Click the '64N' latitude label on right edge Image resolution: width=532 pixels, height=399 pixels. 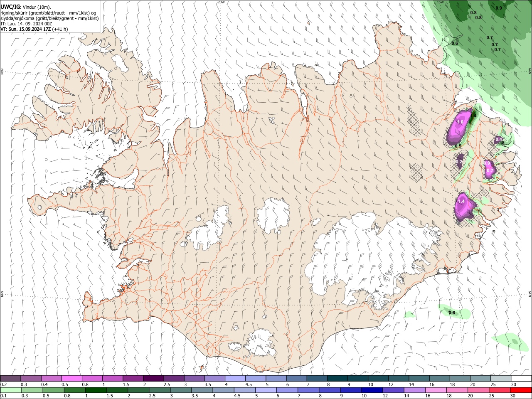[x=530, y=293]
